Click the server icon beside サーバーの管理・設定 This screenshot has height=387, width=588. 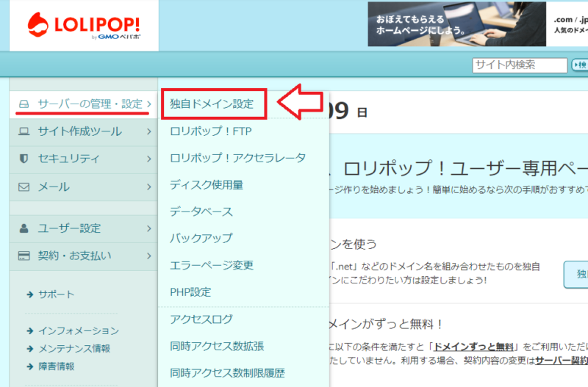[x=24, y=104]
